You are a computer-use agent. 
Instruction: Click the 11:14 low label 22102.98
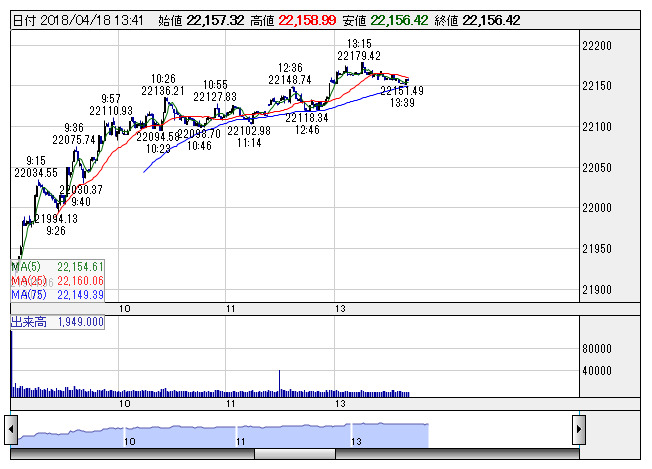(249, 131)
